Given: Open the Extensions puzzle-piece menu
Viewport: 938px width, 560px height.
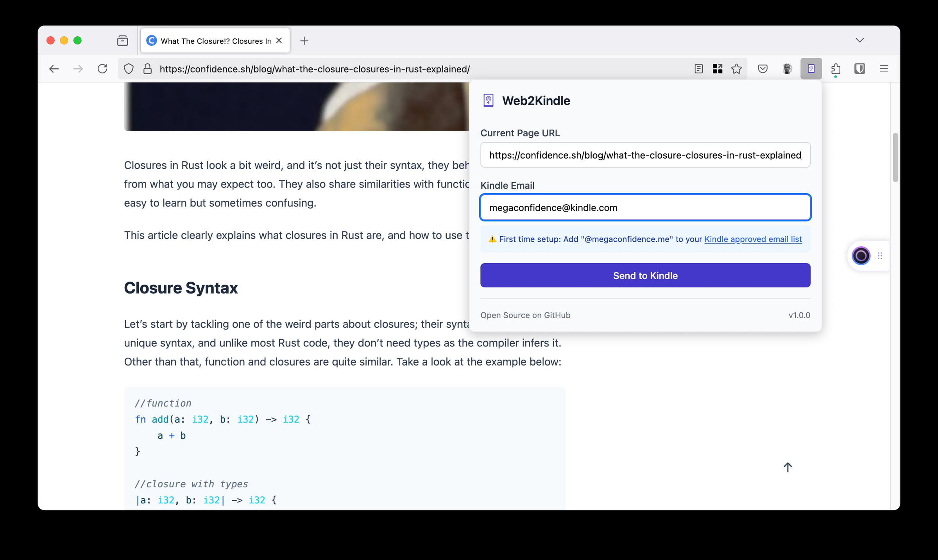Looking at the screenshot, I should (836, 69).
